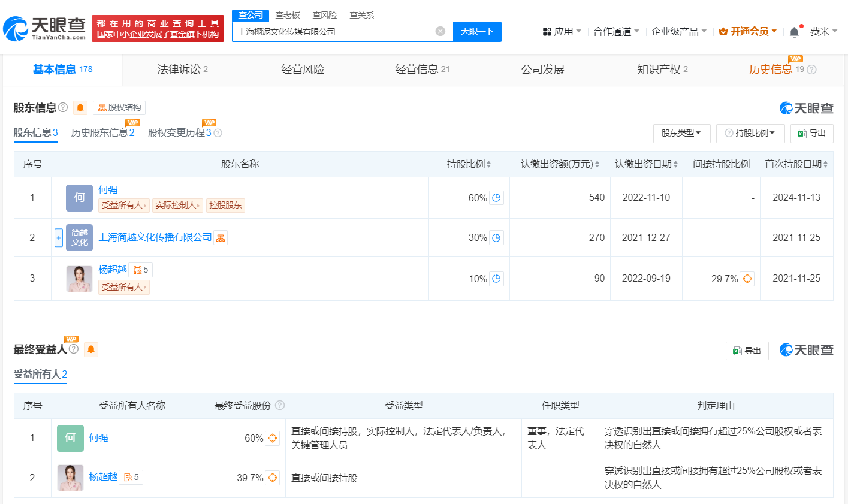The height and width of the screenshot is (504, 848).
Task: Clear the company search box text
Action: tap(440, 31)
